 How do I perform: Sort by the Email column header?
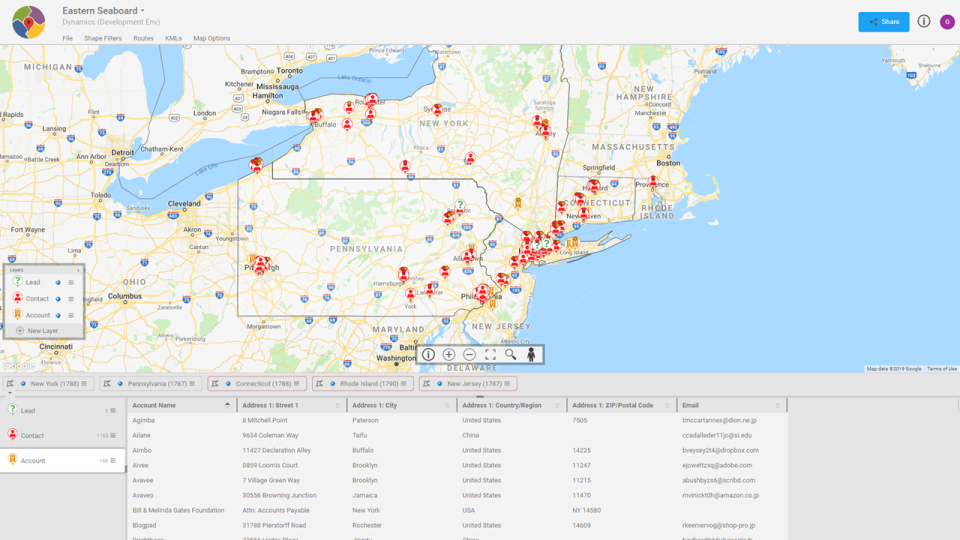pyautogui.click(x=732, y=405)
